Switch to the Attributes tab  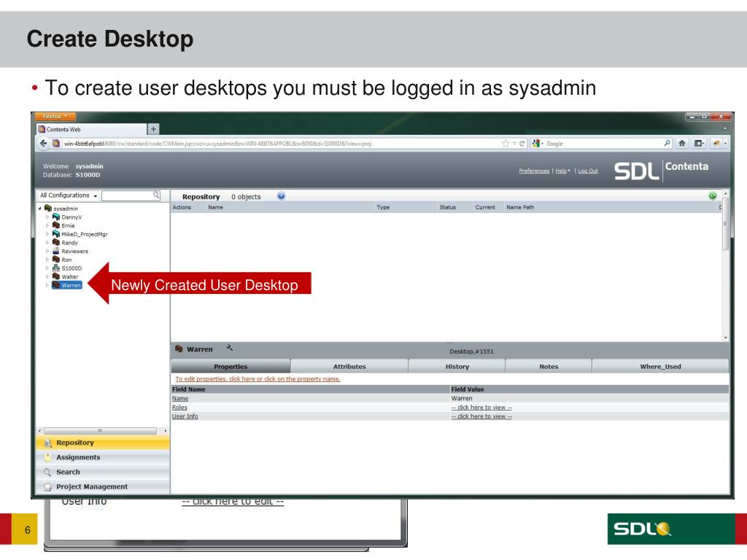[x=349, y=367]
